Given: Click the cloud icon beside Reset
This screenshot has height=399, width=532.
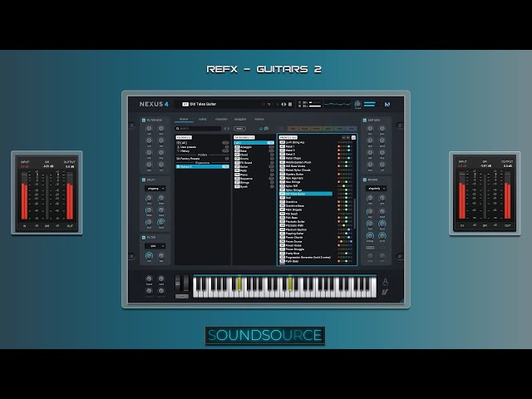Looking at the screenshot, I should click(x=260, y=129).
